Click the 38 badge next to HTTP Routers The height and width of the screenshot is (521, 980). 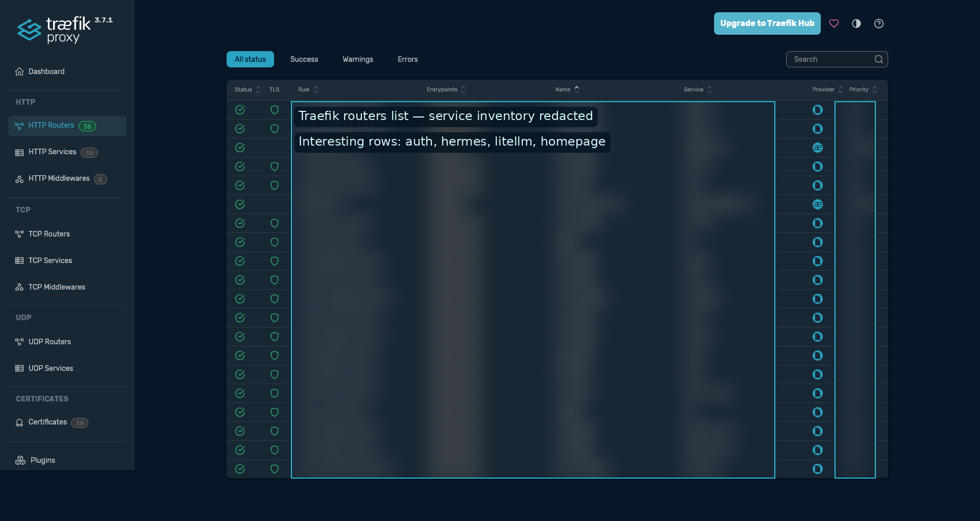point(87,126)
